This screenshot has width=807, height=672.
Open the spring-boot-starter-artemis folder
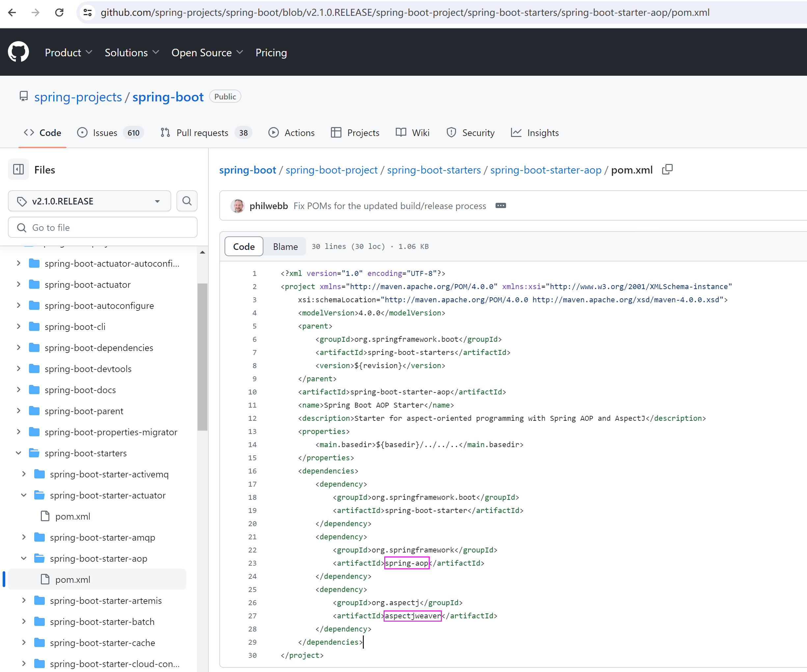(106, 601)
